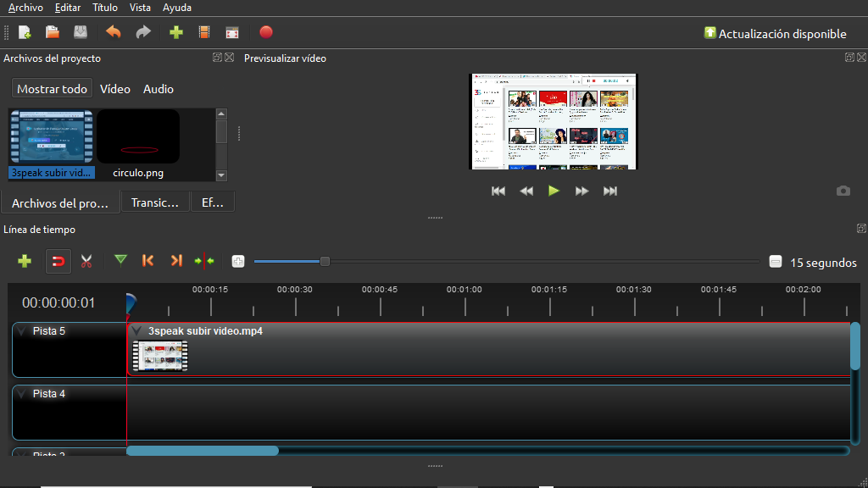Click the video preview frame
868x488 pixels.
click(554, 122)
